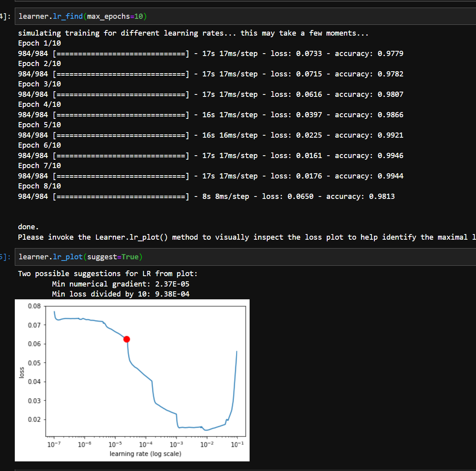Click the 'Epoch 4/10' output line
The width and height of the screenshot is (476, 471).
(x=40, y=104)
